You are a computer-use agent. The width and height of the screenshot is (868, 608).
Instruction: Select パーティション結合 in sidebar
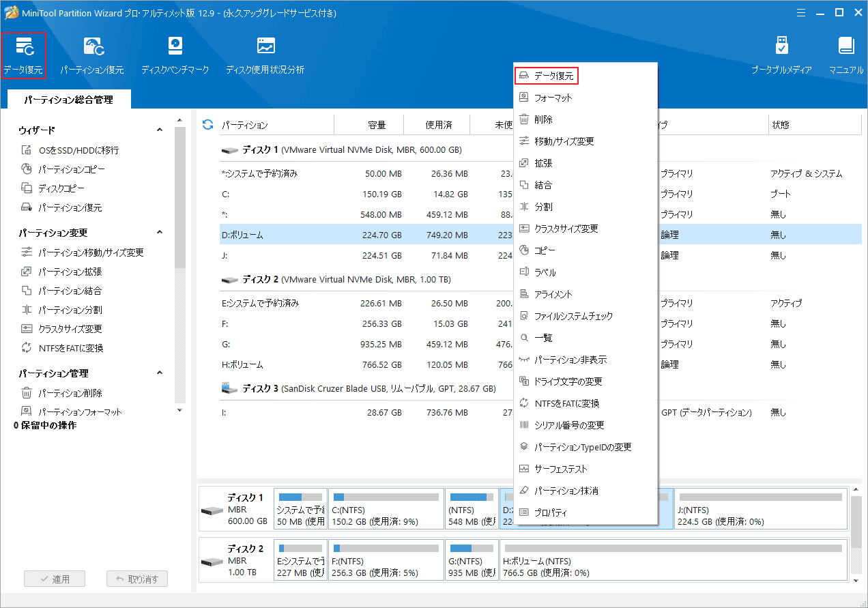pos(61,291)
